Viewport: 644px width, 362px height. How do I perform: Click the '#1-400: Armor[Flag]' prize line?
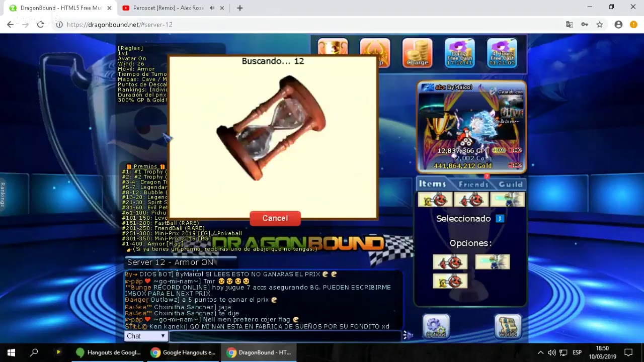152,244
